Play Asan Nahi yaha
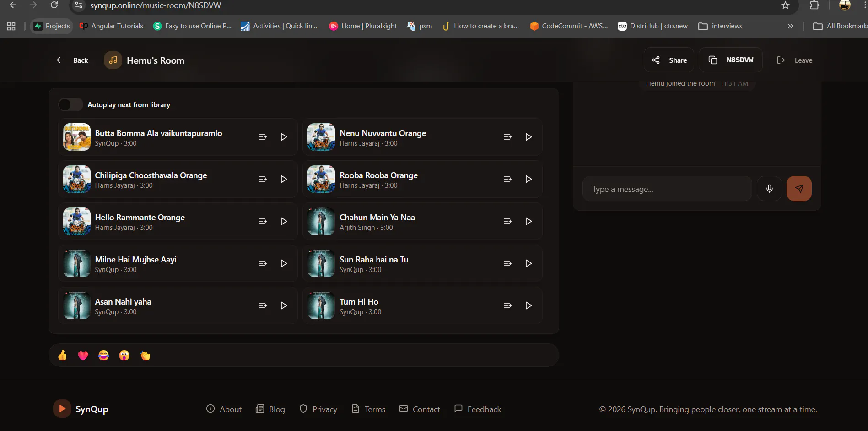This screenshot has width=868, height=431. (284, 306)
